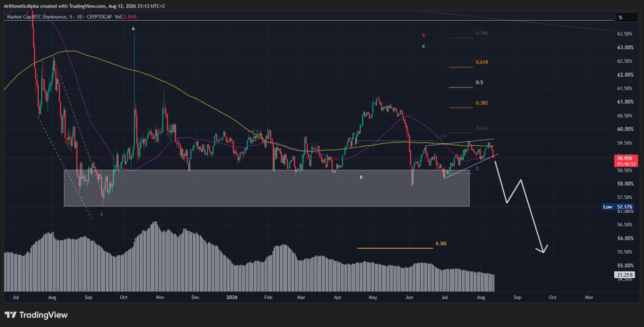Click the 56.00% price axis label
644x327 pixels.
(x=624, y=238)
